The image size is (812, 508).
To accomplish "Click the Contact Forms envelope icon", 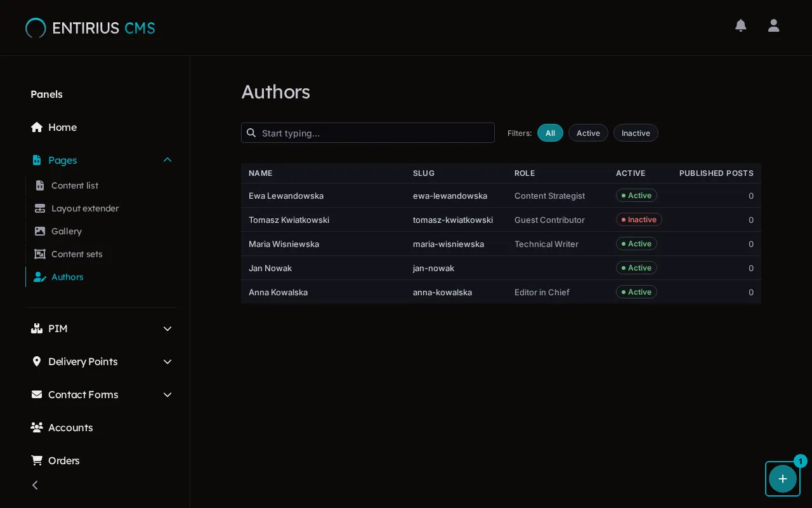I will click(37, 394).
